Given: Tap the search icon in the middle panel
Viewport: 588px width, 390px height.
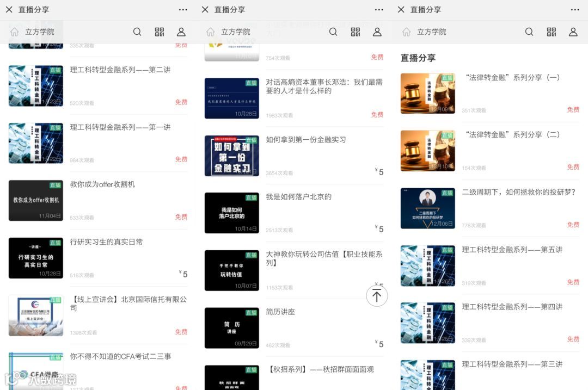Looking at the screenshot, I should pyautogui.click(x=333, y=32).
